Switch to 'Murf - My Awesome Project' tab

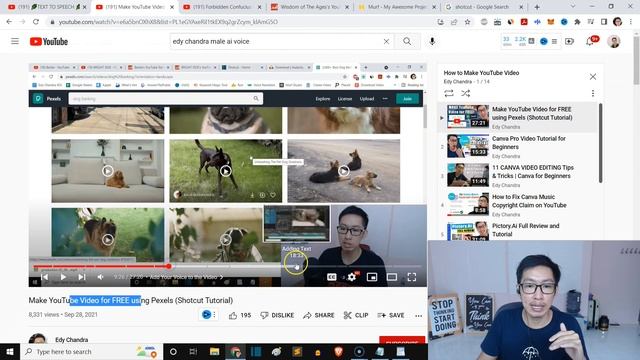[x=396, y=7]
